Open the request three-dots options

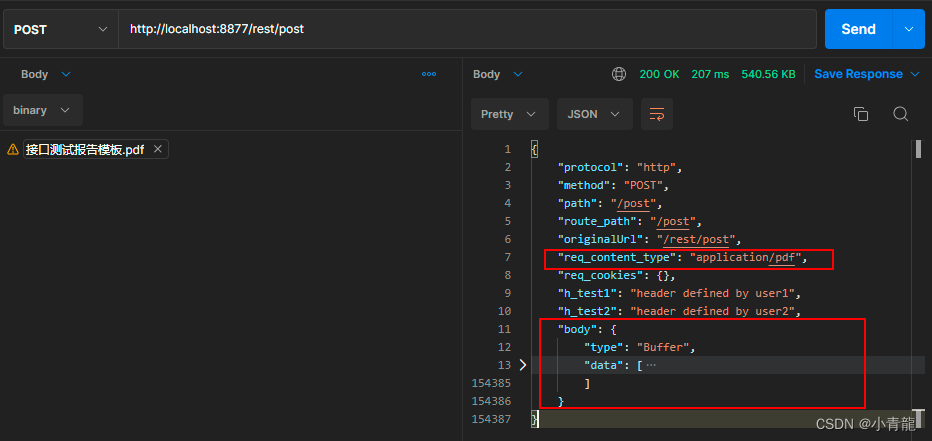point(429,74)
